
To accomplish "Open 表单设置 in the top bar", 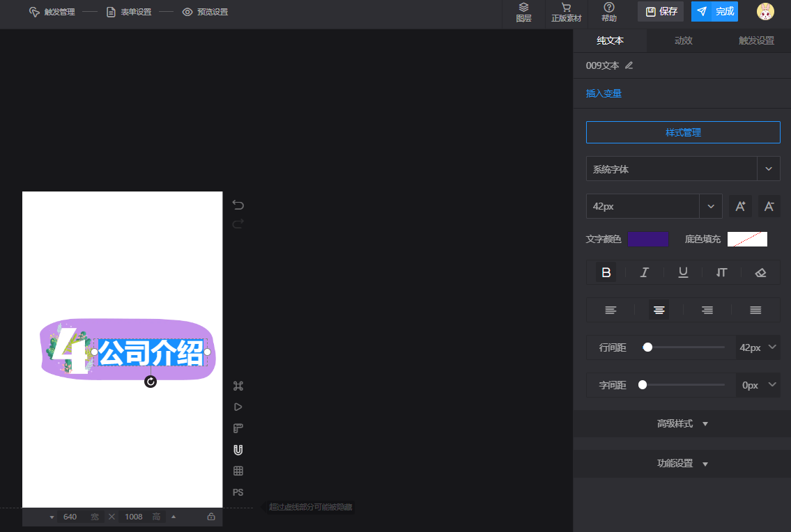I will (129, 12).
